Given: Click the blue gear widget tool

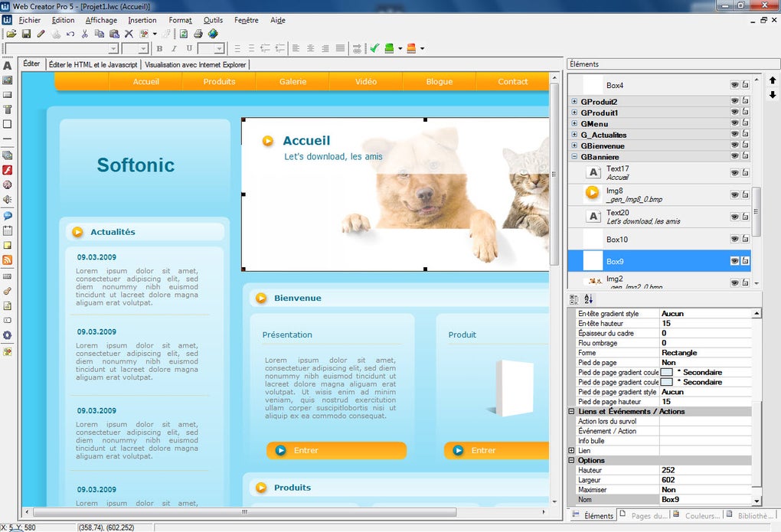Looking at the screenshot, I should [8, 335].
